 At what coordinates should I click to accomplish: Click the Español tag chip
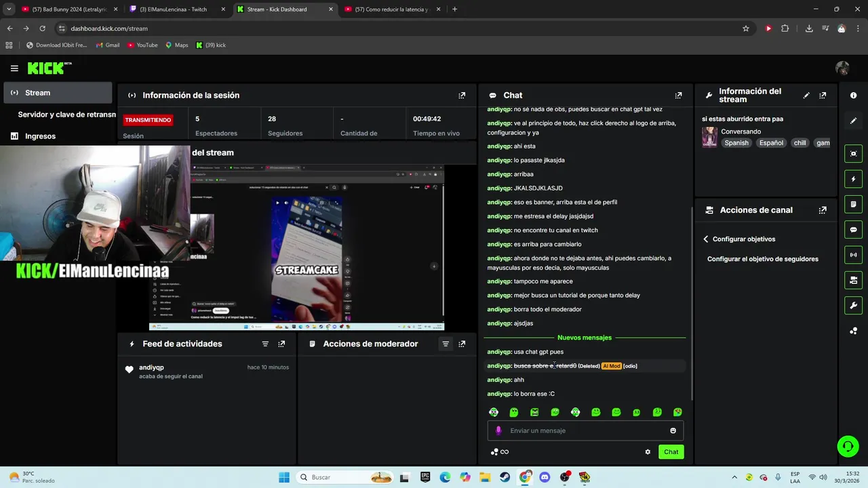(x=771, y=143)
